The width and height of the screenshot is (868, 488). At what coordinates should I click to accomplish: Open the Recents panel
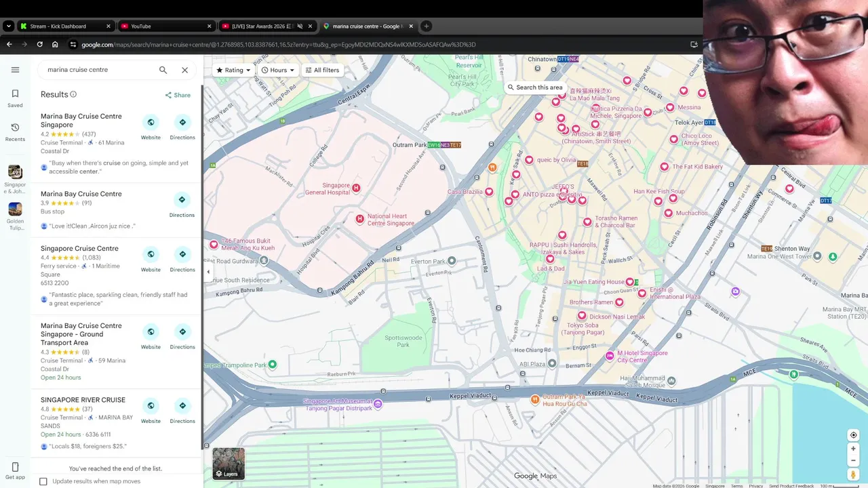pyautogui.click(x=15, y=132)
